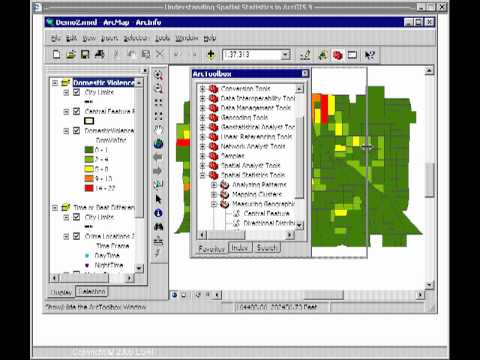480x360 pixels.
Task: Open the Window menu
Action: pos(187,38)
